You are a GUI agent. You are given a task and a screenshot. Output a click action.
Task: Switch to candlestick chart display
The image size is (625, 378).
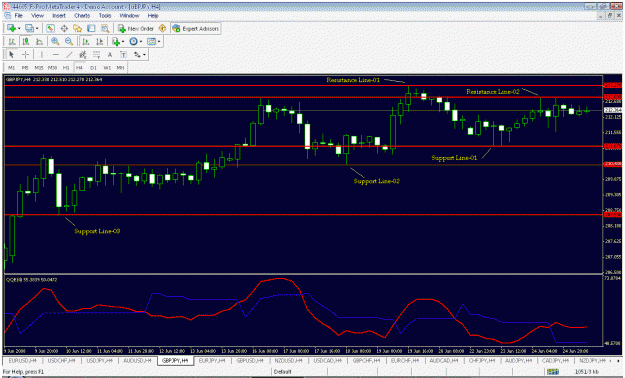pos(26,41)
